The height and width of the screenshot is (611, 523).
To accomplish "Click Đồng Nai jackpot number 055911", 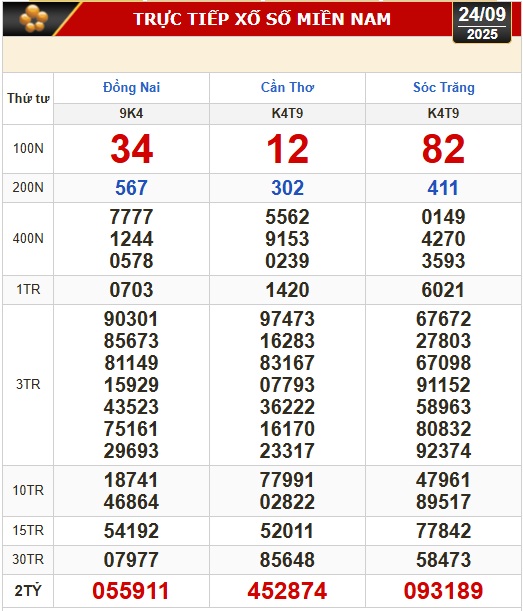I will coord(131,590).
